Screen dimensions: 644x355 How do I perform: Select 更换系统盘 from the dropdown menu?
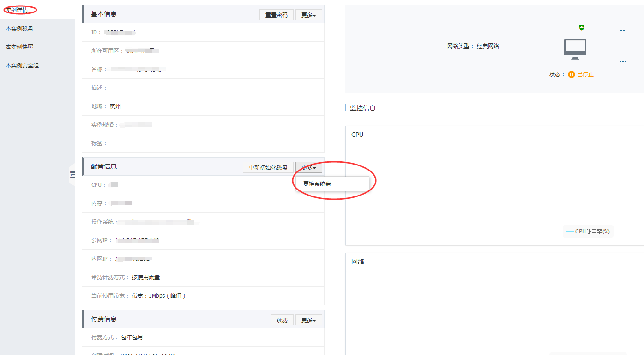(x=317, y=184)
